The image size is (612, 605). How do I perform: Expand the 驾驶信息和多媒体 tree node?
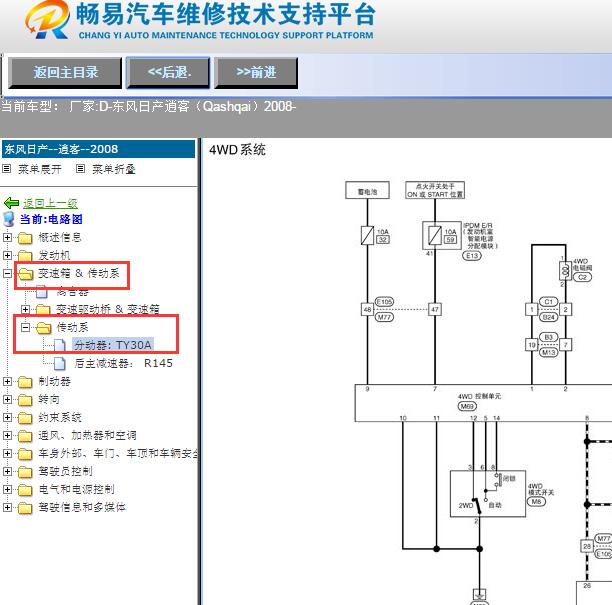[x=7, y=507]
